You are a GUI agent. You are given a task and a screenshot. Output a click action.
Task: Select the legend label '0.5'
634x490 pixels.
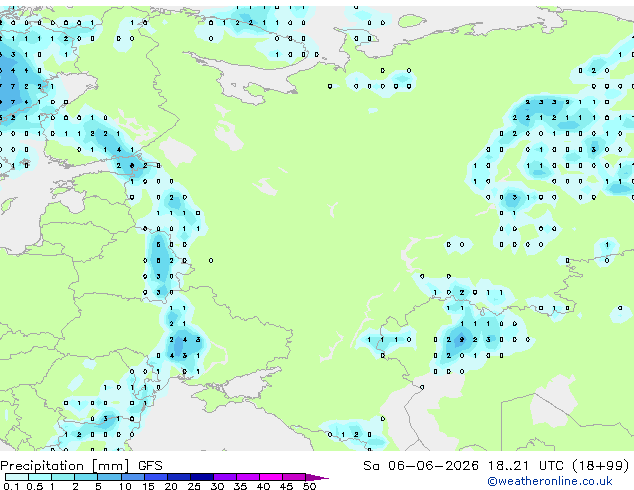[35, 486]
